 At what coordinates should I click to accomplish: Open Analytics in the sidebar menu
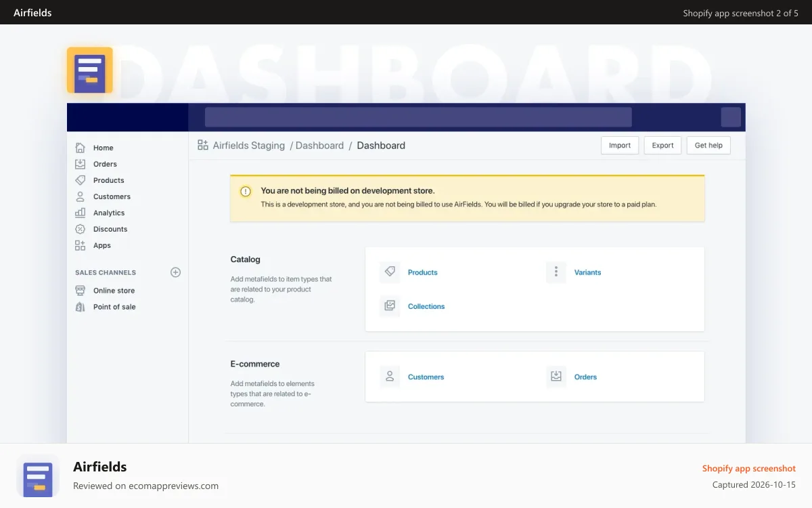(x=109, y=213)
